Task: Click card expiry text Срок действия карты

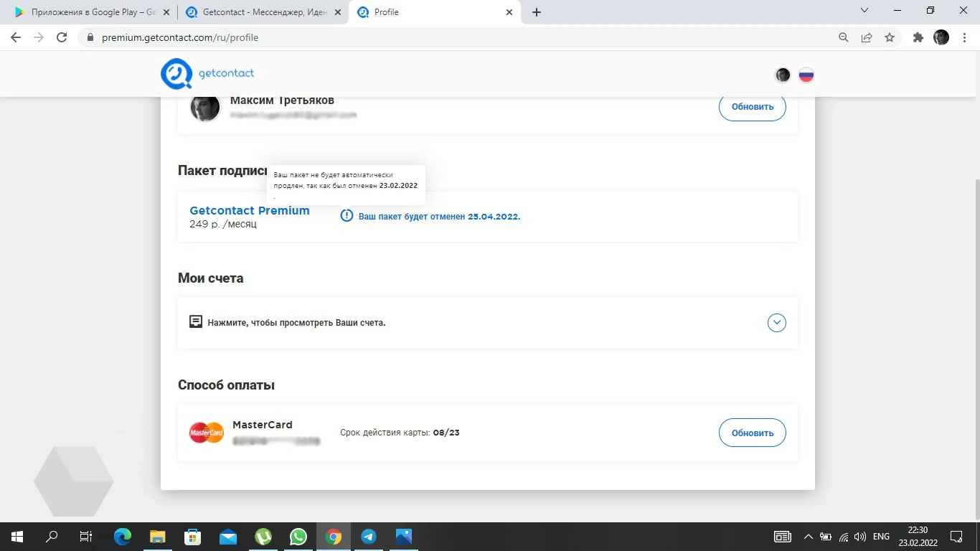Action: (400, 433)
